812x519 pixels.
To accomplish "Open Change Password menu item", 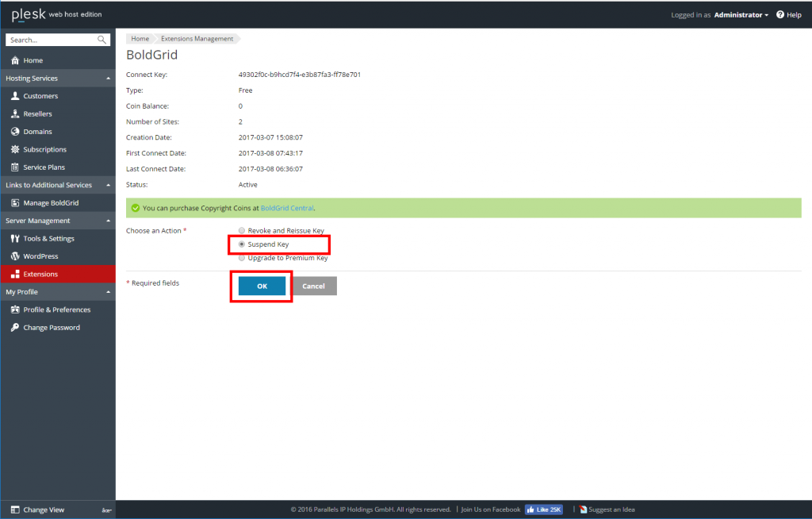I will tap(58, 327).
